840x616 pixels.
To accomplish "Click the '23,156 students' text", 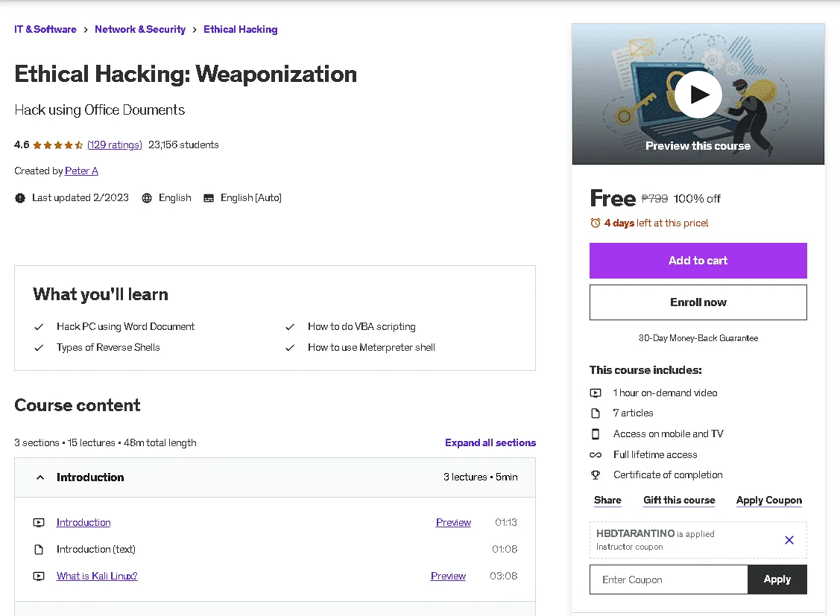I will coord(183,145).
